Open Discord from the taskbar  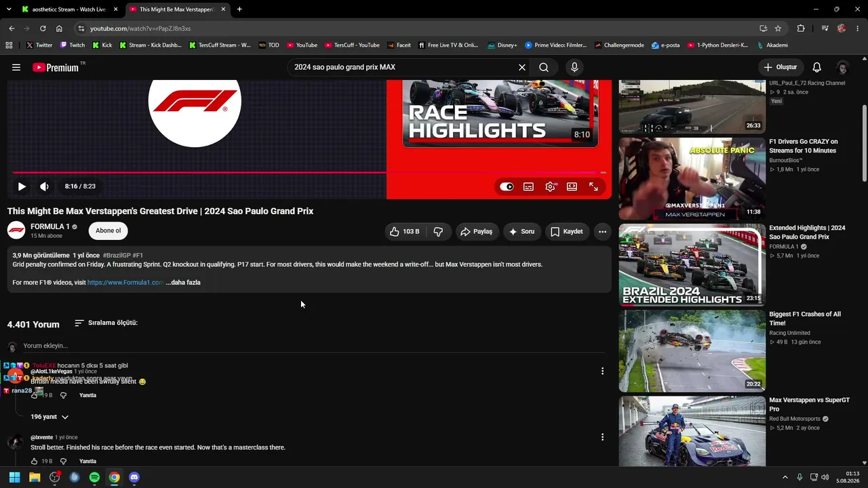134,477
